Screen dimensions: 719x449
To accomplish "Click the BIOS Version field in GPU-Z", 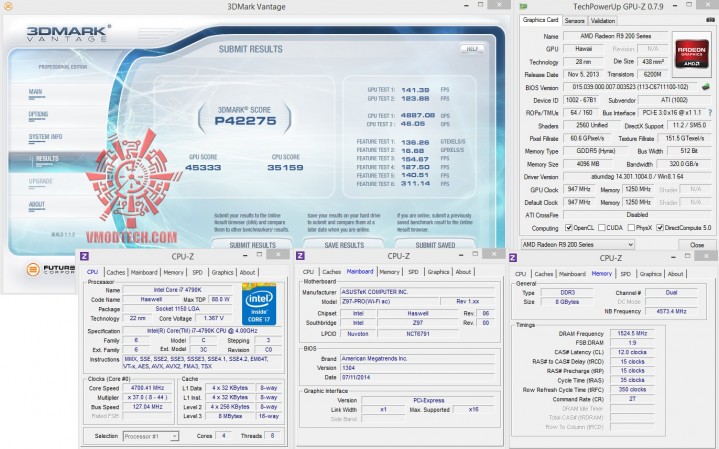I will click(631, 87).
